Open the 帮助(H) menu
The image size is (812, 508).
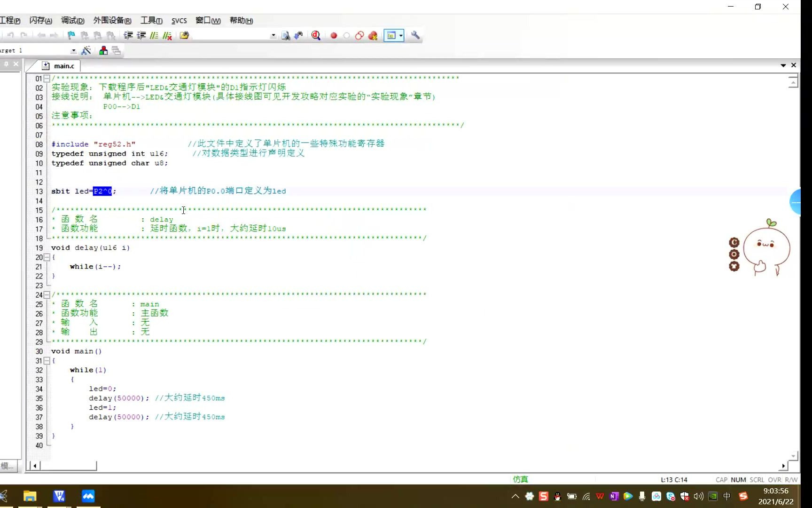tap(241, 20)
